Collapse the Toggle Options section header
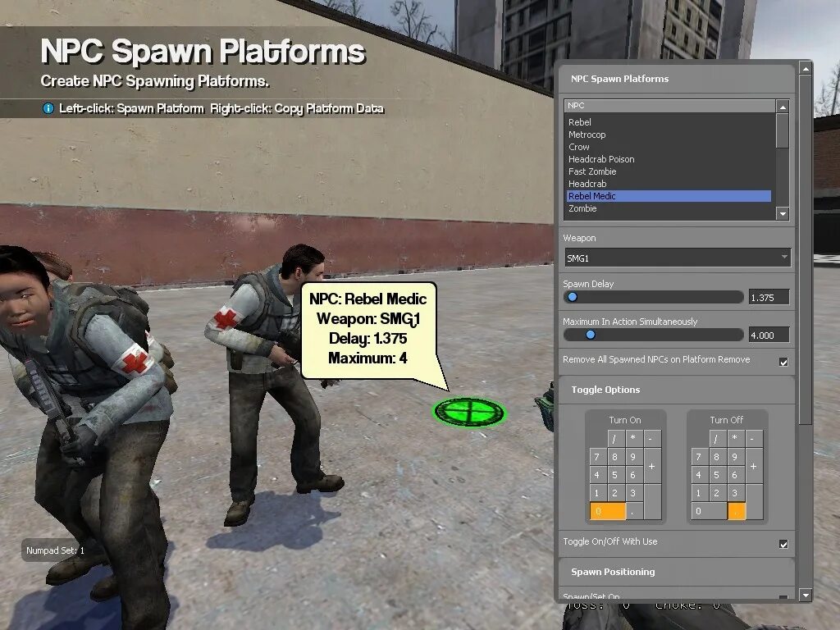This screenshot has width=840, height=630. 677,390
